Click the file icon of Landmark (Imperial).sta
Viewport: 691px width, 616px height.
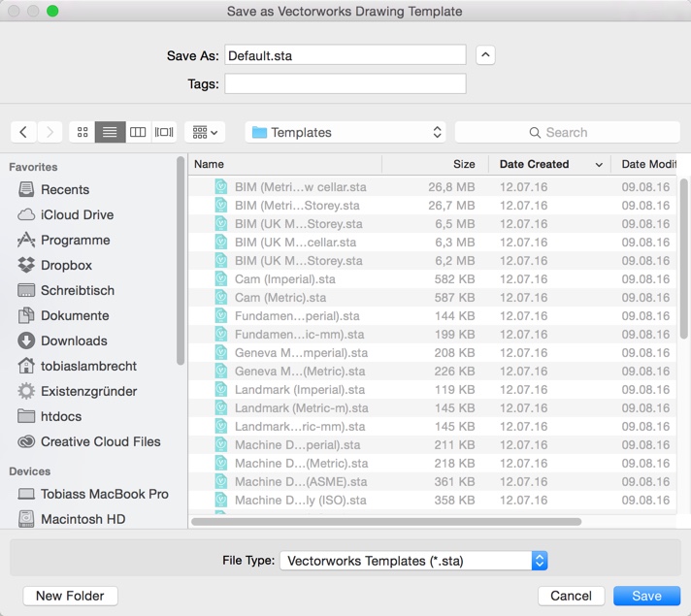(221, 390)
